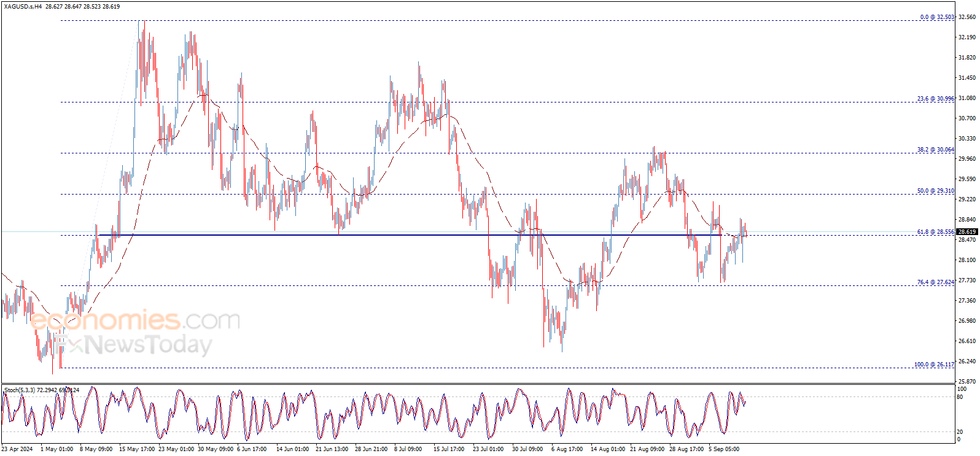Image resolution: width=980 pixels, height=456 pixels.
Task: Click the FxNewsToday watermark logo
Action: (133, 344)
